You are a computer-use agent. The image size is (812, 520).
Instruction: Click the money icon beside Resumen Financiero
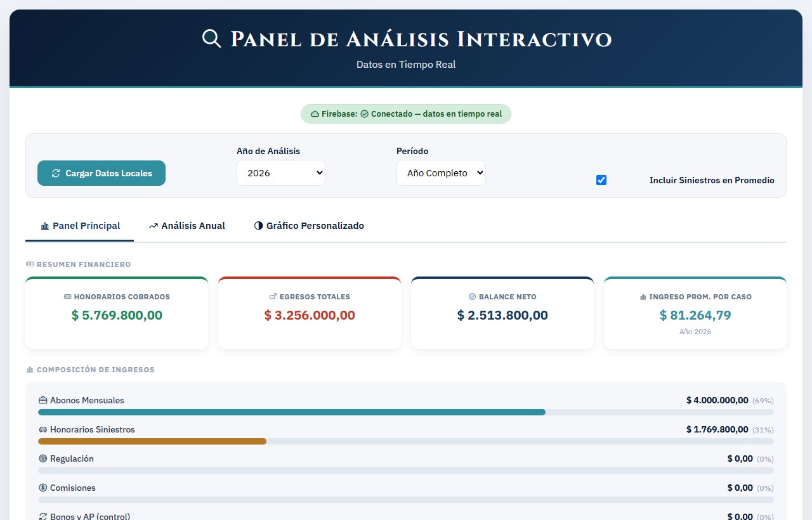click(x=30, y=264)
